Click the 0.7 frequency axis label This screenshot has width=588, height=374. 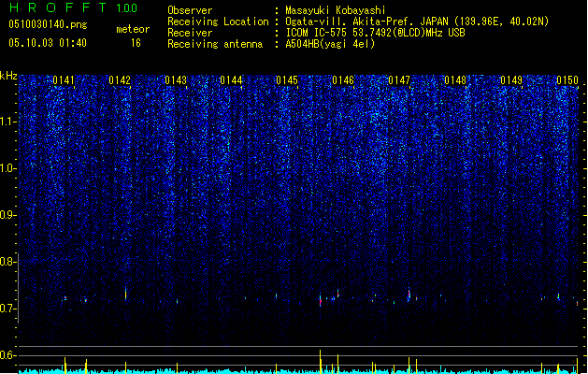[8, 309]
